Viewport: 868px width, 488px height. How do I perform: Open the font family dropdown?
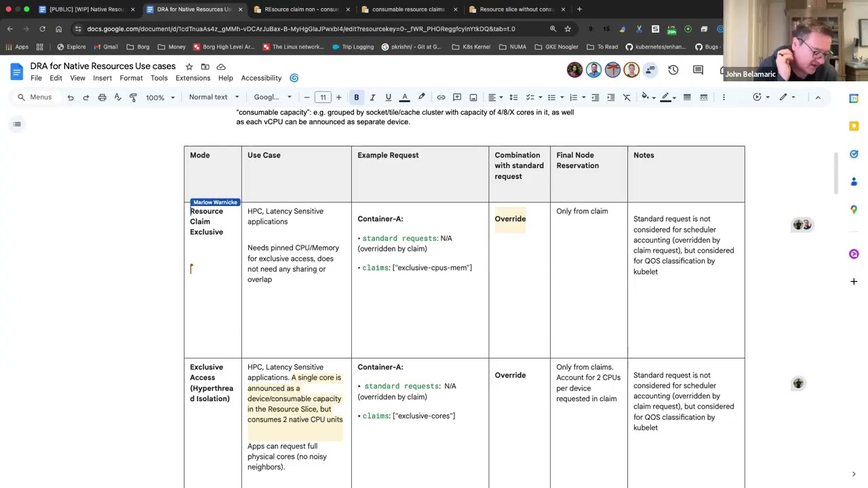(273, 98)
